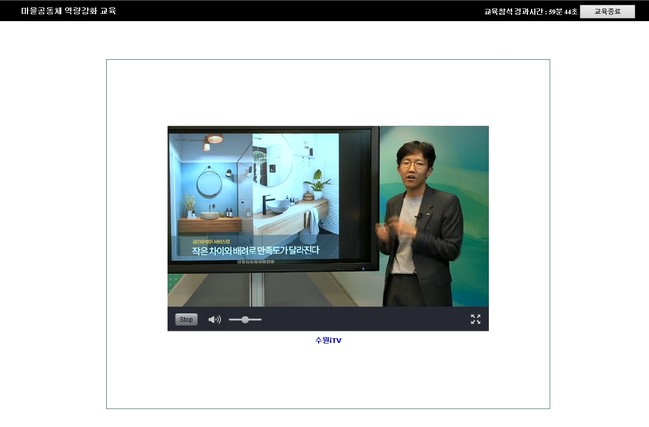The height and width of the screenshot is (427, 649).
Task: Set volume to minimum on slider track
Action: pyautogui.click(x=230, y=319)
